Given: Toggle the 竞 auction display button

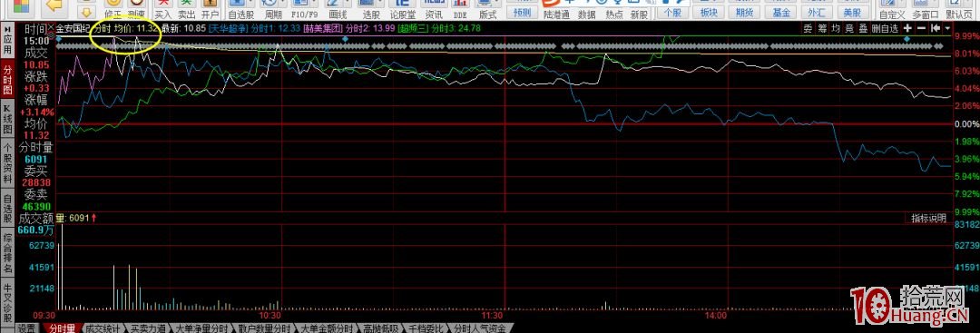Looking at the screenshot, I should coord(848,28).
